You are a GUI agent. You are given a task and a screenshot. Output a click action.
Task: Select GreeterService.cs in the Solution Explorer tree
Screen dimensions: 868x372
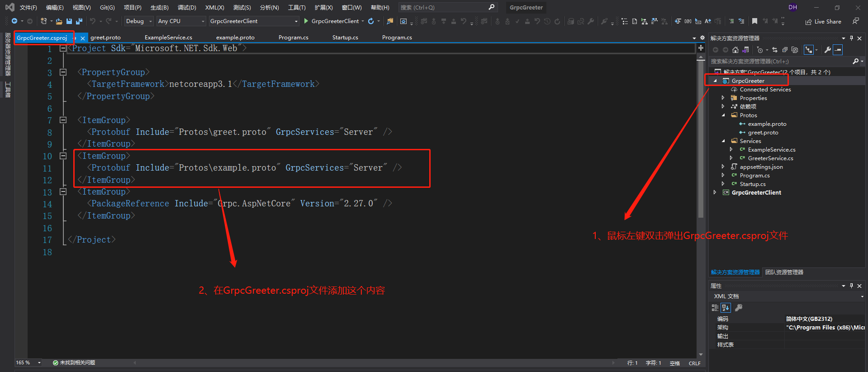(x=770, y=158)
